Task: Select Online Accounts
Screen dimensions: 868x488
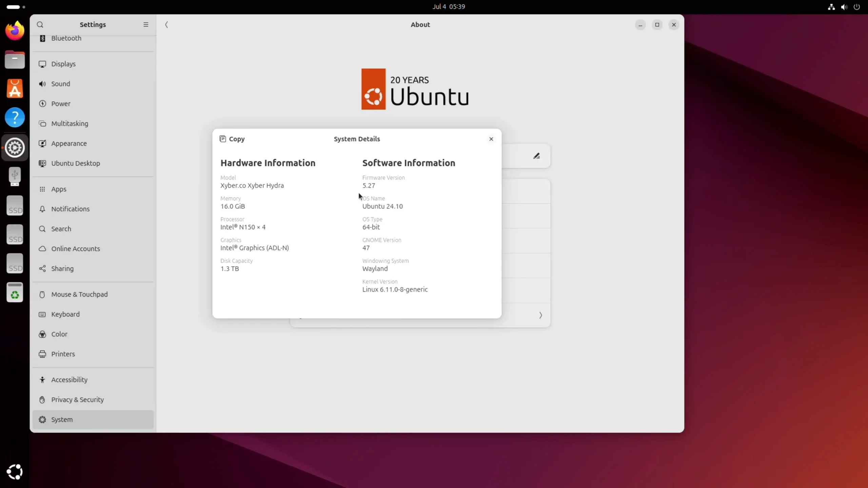Action: click(93, 249)
